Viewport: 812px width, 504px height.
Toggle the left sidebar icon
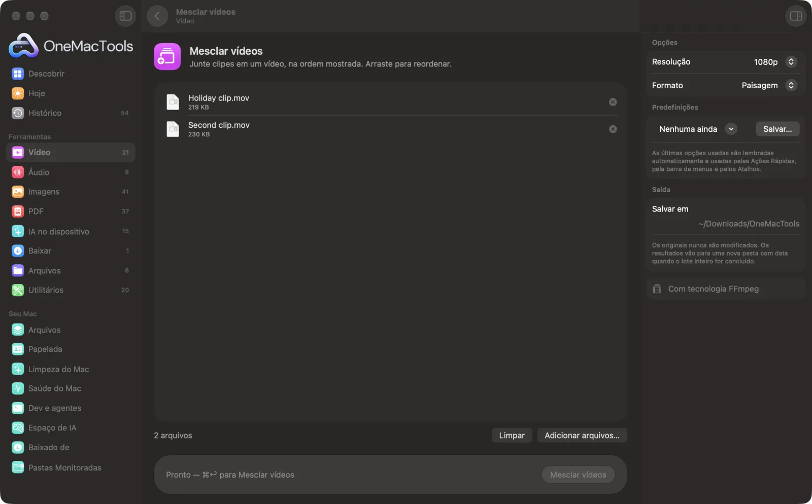click(125, 16)
